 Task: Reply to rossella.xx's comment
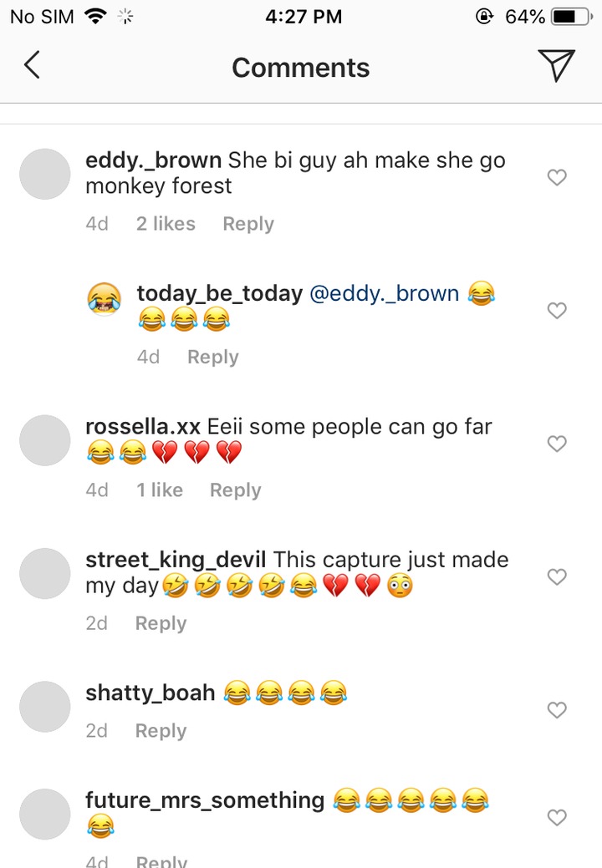pos(236,490)
